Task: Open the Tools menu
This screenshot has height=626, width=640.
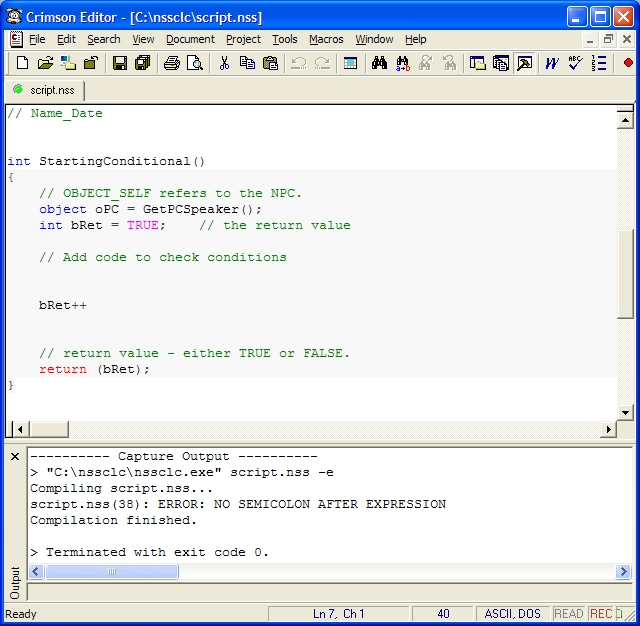Action: tap(285, 39)
